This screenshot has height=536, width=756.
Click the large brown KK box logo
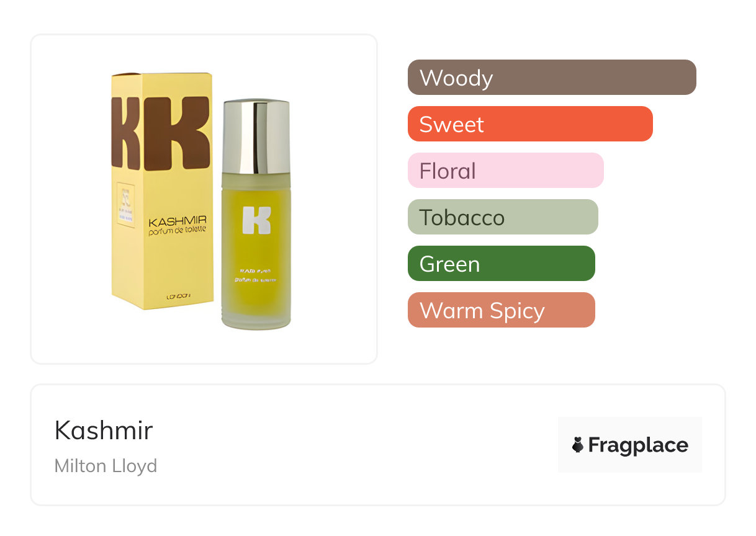click(x=160, y=133)
